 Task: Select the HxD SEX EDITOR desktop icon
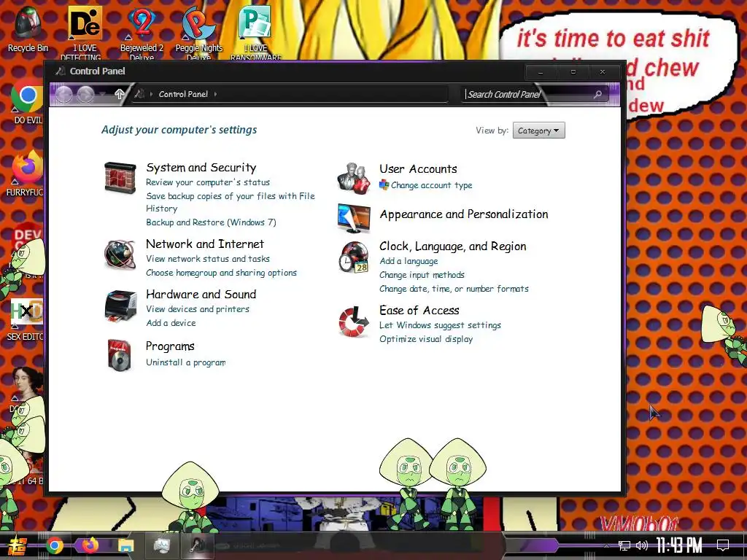pyautogui.click(x=27, y=320)
